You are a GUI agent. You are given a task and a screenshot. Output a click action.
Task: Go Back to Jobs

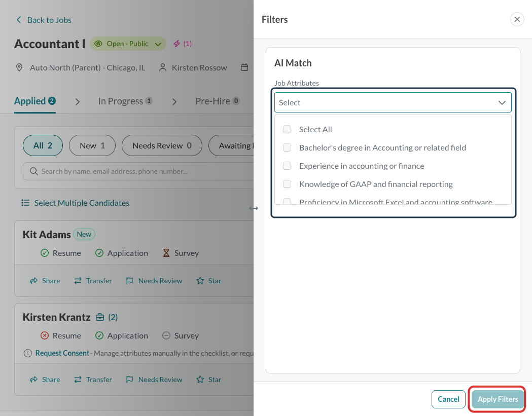tap(44, 20)
